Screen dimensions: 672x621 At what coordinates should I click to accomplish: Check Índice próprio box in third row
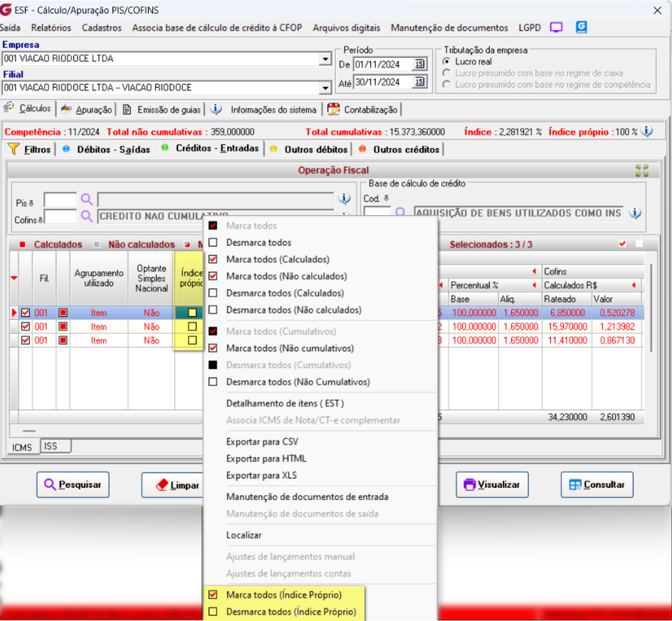click(x=192, y=340)
